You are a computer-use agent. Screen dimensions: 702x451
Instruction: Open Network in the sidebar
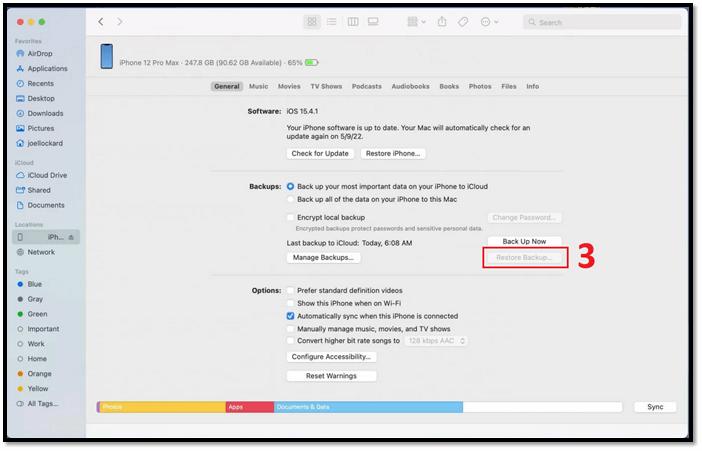click(41, 253)
